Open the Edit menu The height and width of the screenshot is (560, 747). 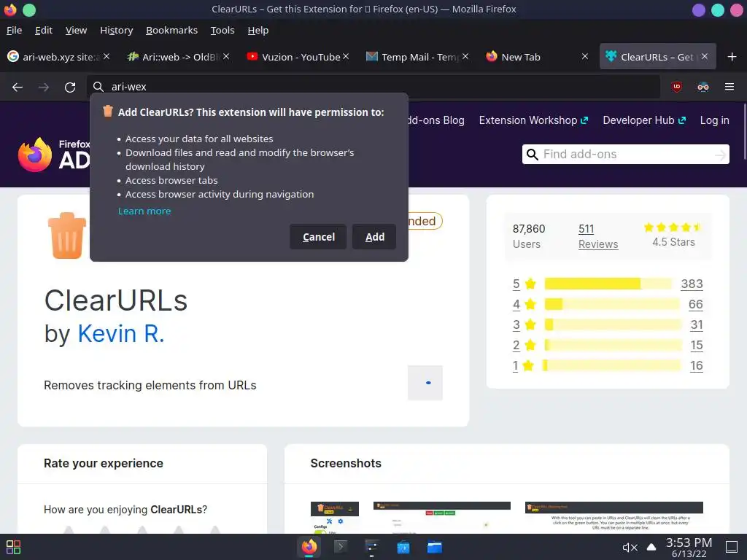tap(43, 30)
